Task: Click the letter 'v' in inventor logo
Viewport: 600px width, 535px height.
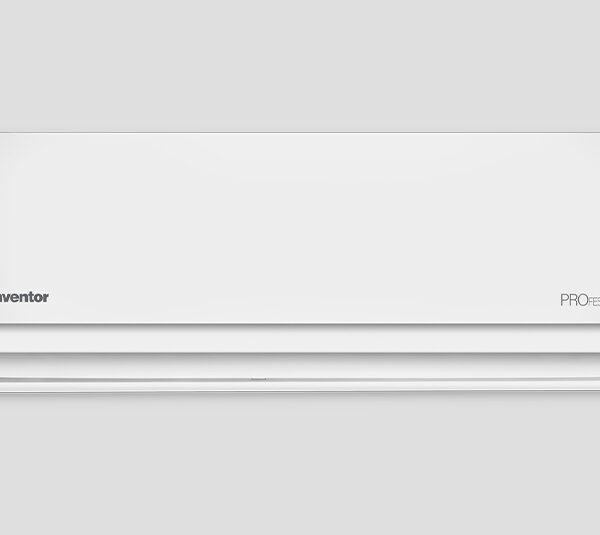Action: pos(6,298)
